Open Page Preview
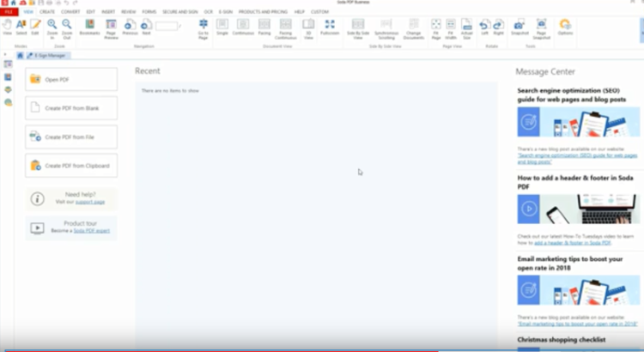644x352 pixels. pyautogui.click(x=111, y=28)
